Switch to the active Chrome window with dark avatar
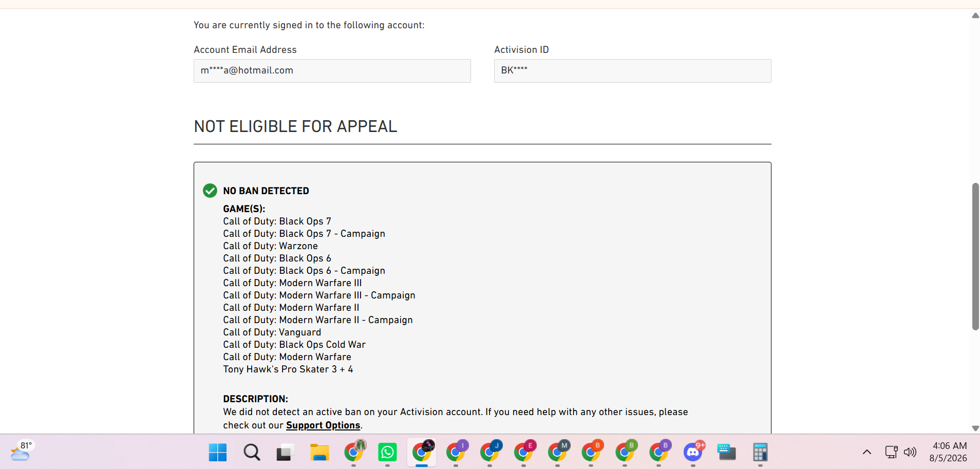Image resolution: width=980 pixels, height=469 pixels. click(x=422, y=453)
